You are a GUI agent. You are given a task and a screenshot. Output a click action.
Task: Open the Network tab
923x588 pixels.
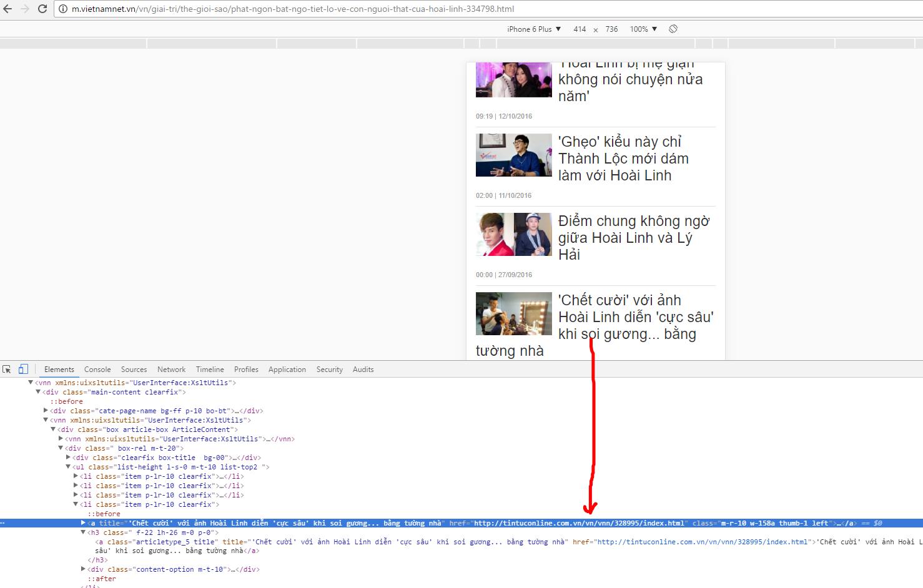click(x=171, y=370)
